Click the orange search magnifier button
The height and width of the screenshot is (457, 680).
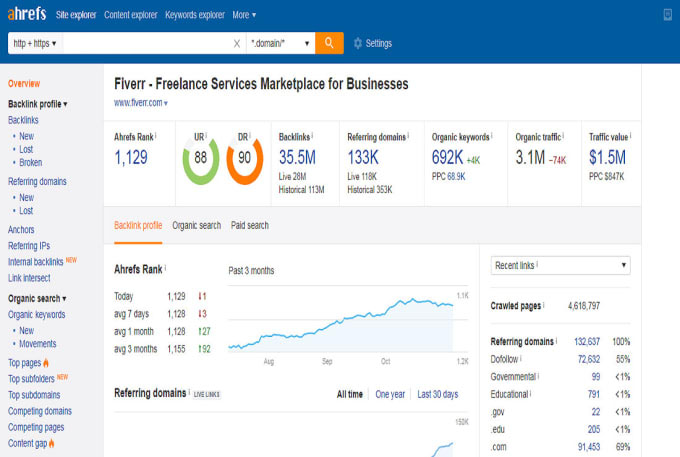tap(329, 43)
